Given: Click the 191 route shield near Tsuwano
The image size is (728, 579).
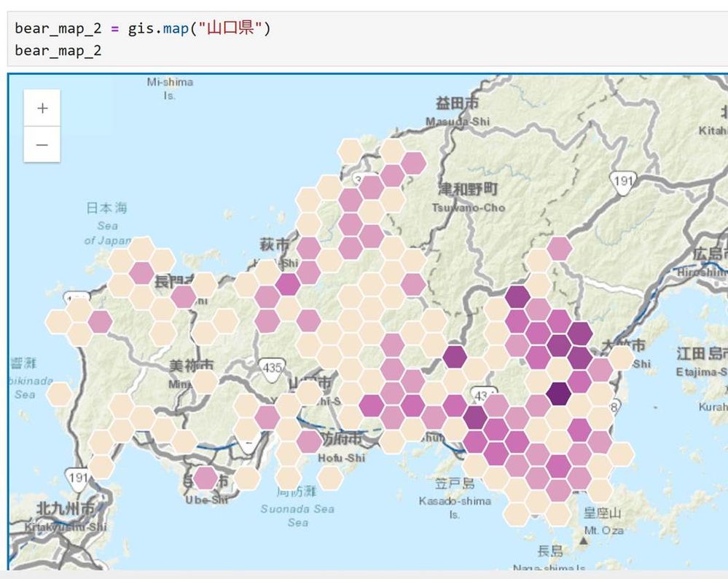Looking at the screenshot, I should click(623, 182).
